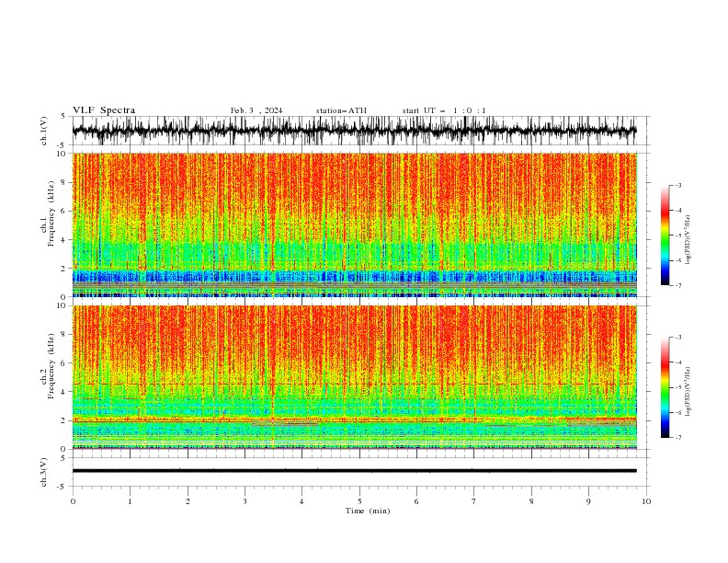Click the ch.2 PSD color scale bar
Image resolution: width=728 pixels, height=563 pixels.
click(665, 387)
